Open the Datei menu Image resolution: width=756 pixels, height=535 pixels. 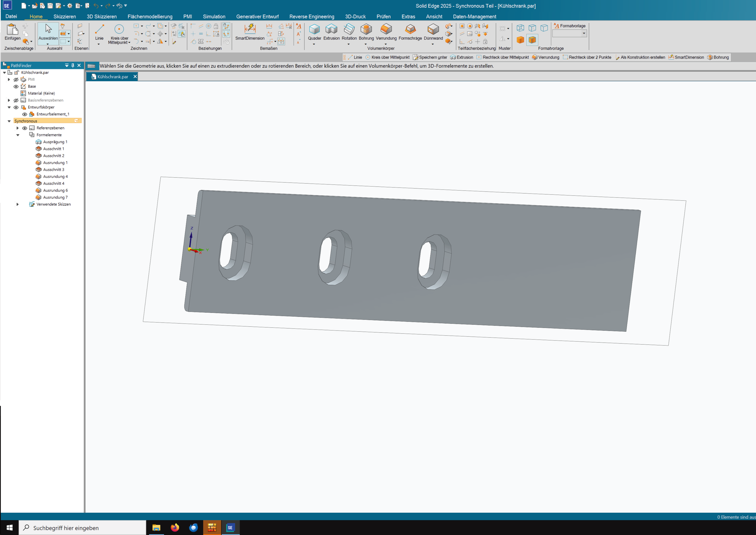11,16
